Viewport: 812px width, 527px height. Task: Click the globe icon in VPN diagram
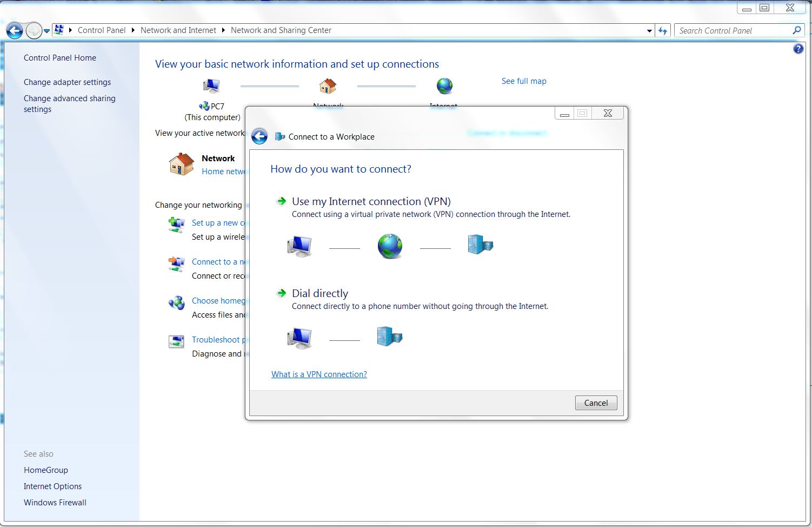[390, 246]
